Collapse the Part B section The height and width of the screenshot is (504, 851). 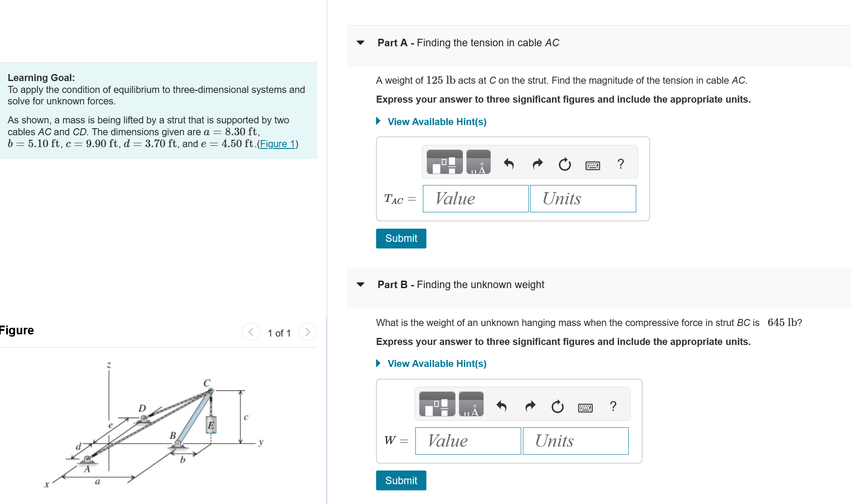click(361, 285)
